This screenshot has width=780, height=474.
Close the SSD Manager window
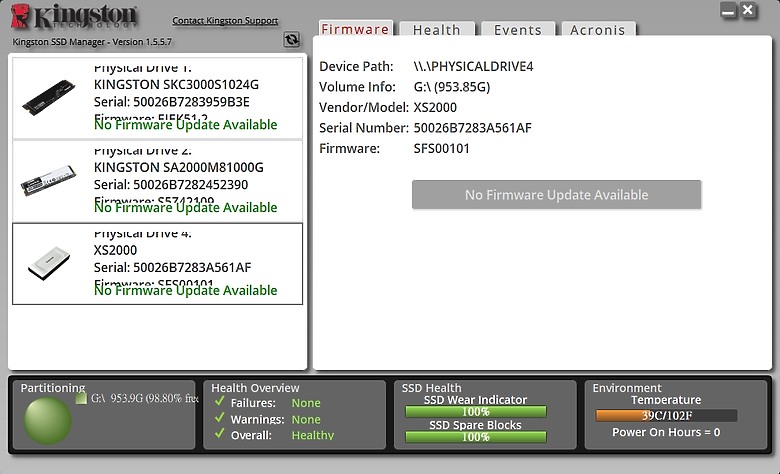click(748, 10)
